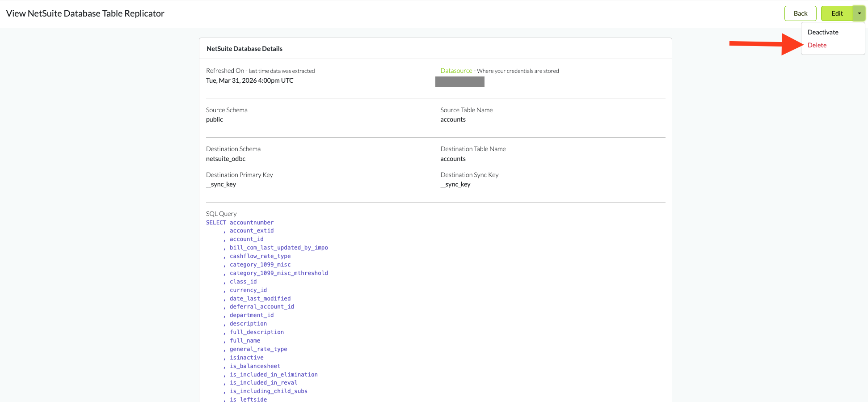
Task: Click the Refreshed On timestamp value
Action: (x=249, y=80)
